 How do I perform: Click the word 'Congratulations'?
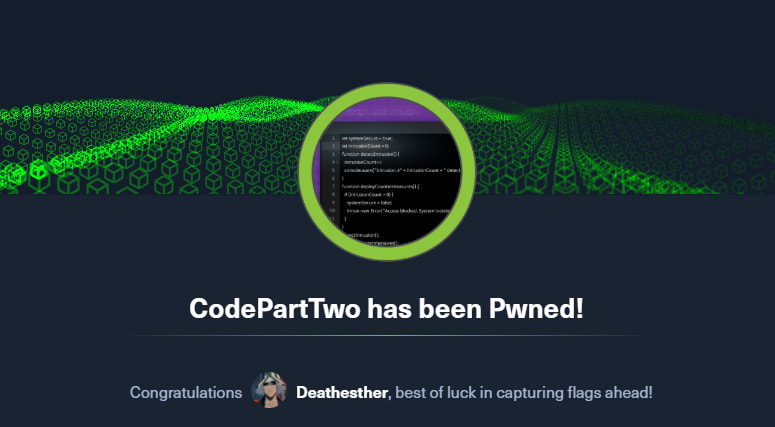point(186,393)
